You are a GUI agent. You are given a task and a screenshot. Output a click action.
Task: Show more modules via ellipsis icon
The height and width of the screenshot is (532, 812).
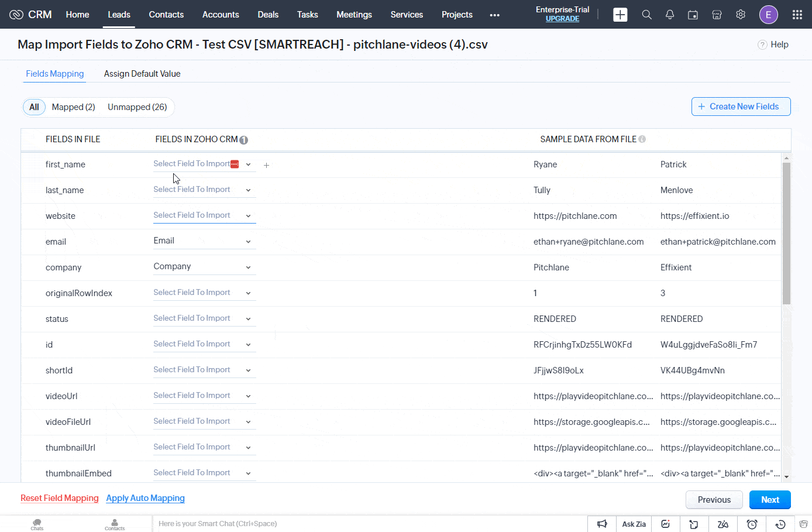[x=495, y=15]
